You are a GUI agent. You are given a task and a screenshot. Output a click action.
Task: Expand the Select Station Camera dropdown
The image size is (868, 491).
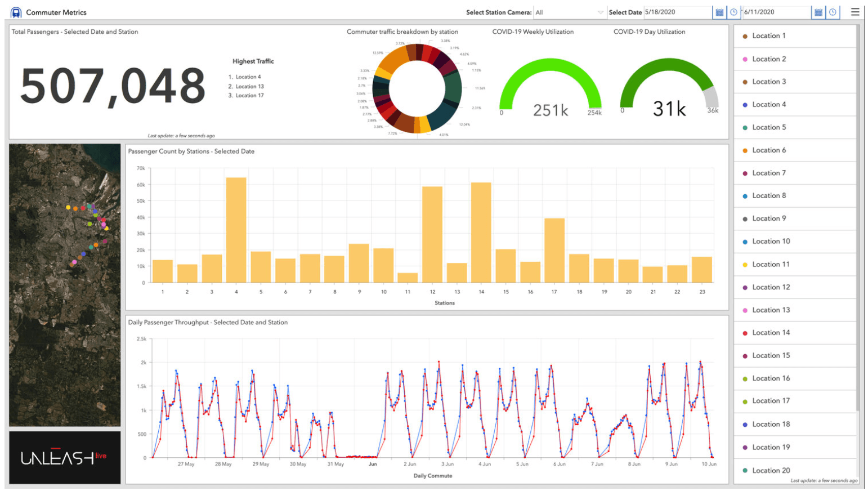click(x=569, y=12)
